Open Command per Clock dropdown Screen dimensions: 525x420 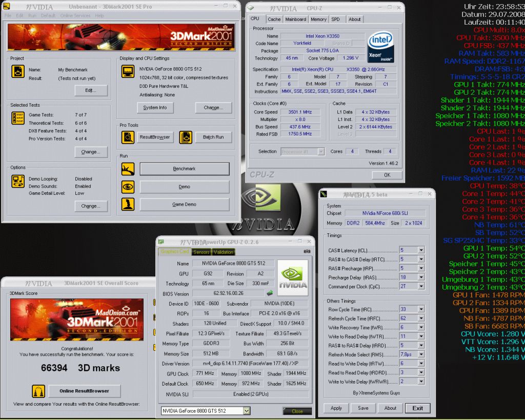click(x=421, y=286)
